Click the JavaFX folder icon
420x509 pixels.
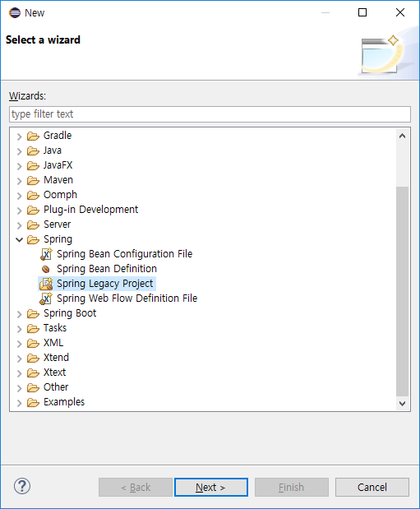33,165
